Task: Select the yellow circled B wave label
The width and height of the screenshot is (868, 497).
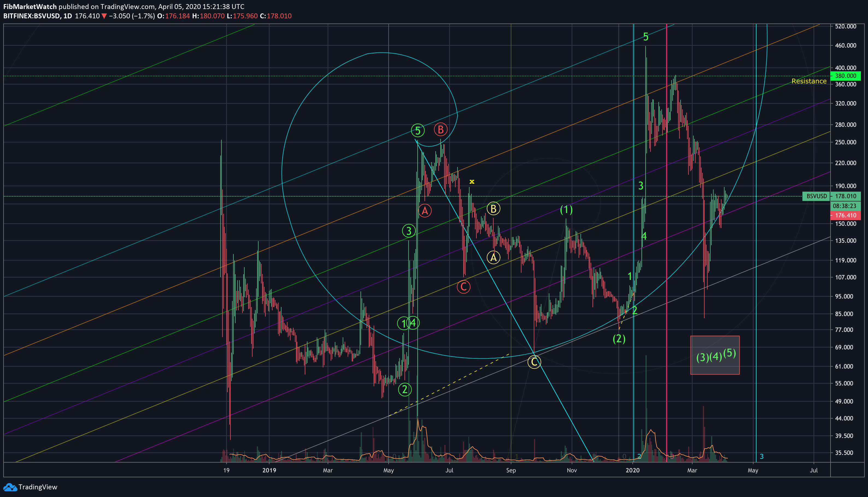Action: 493,209
